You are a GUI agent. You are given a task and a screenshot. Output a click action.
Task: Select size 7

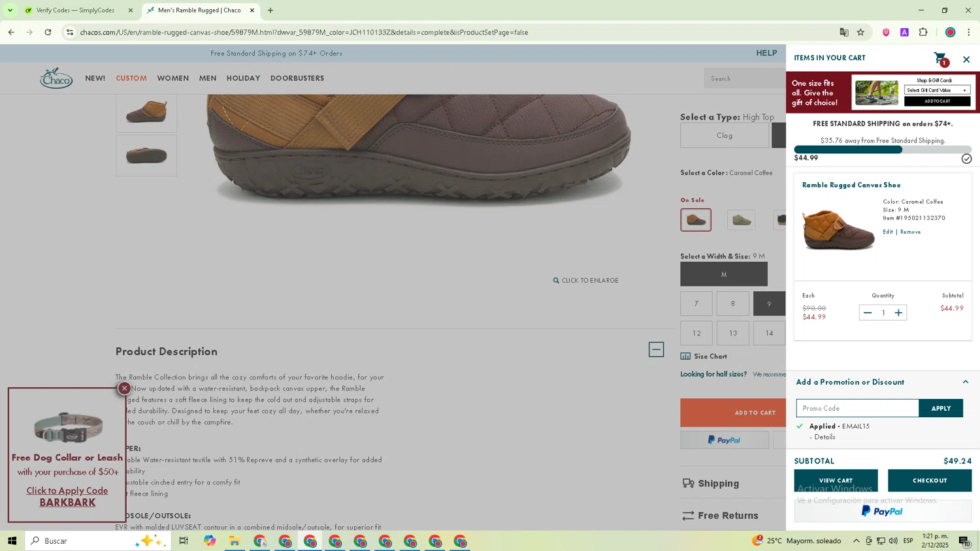[x=696, y=304]
